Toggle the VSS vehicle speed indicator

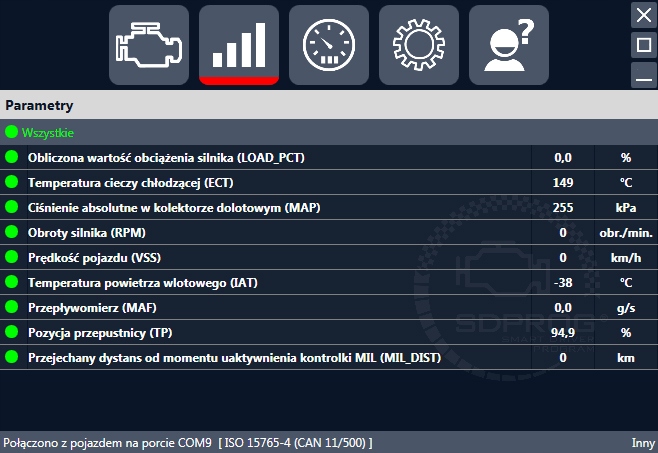(x=11, y=257)
